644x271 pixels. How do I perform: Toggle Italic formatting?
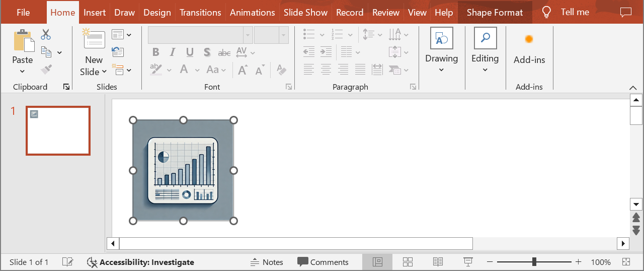point(173,52)
